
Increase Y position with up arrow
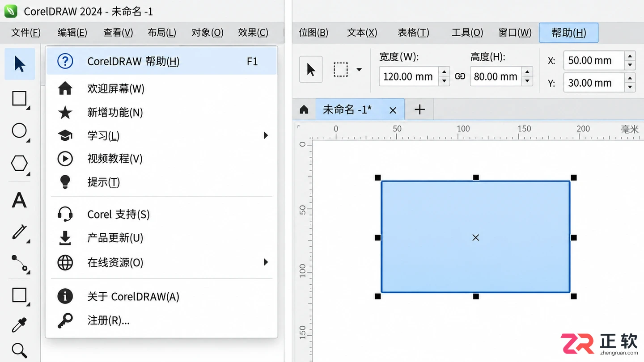[630, 78]
